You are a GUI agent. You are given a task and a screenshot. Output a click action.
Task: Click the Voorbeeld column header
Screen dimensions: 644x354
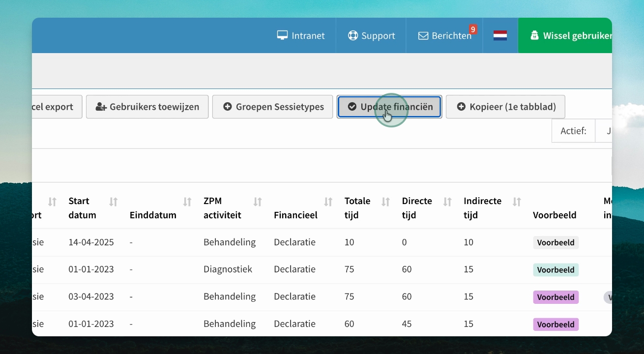coord(555,215)
